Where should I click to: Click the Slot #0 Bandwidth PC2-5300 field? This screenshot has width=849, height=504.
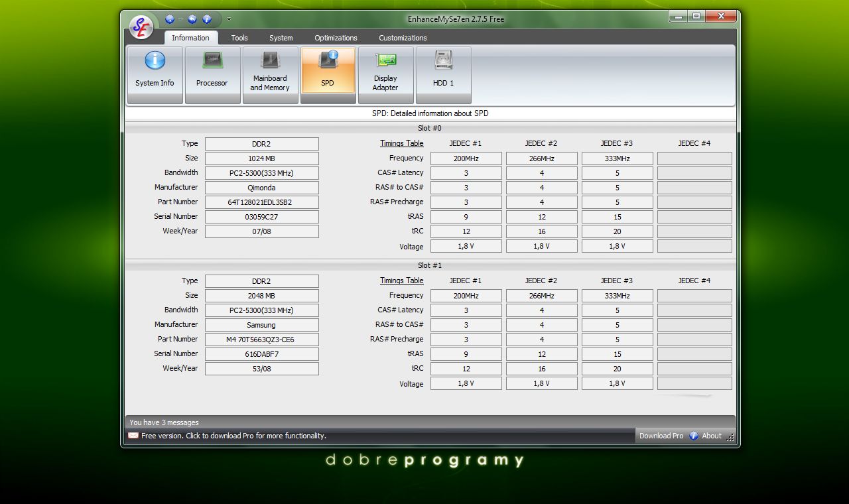click(261, 173)
